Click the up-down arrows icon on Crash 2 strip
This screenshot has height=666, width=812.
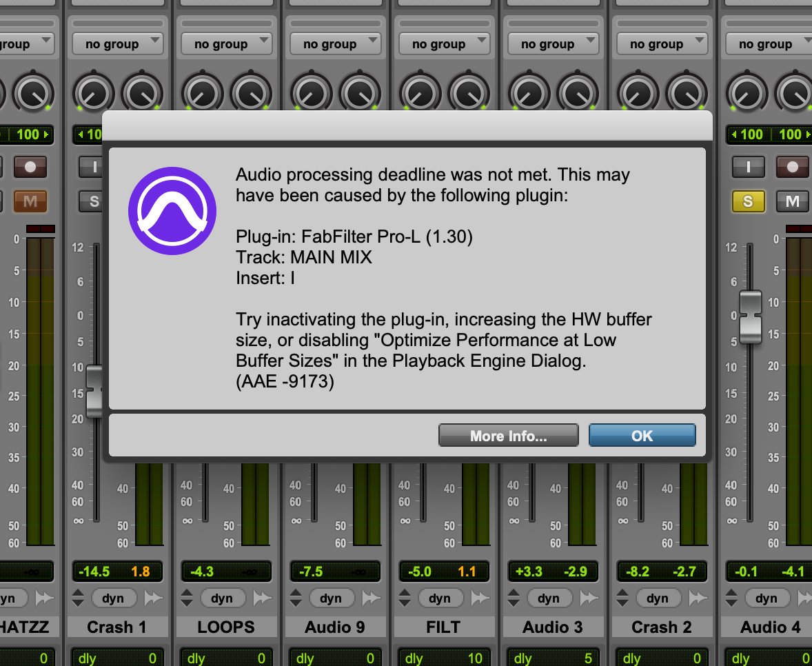coord(622,598)
